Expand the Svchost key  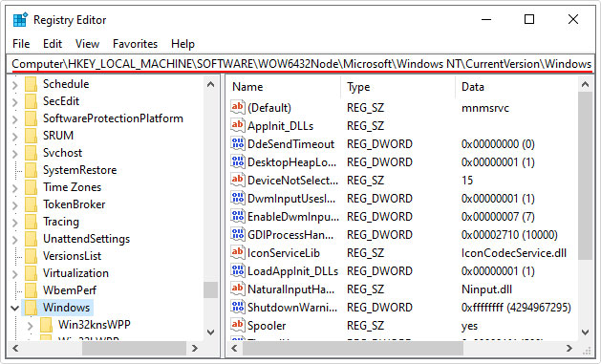[15, 154]
